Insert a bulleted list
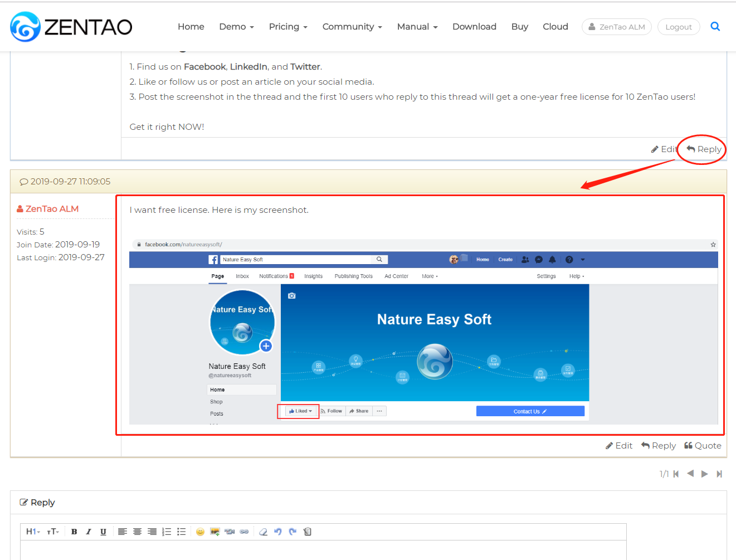 click(x=181, y=532)
